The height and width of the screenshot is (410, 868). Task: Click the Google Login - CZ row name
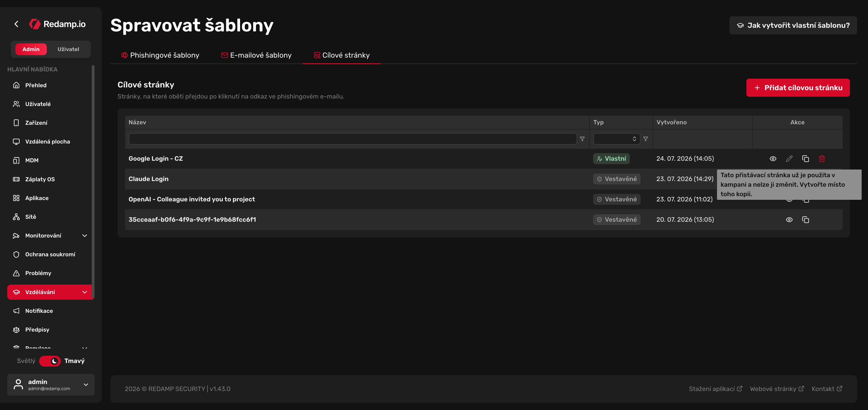156,159
